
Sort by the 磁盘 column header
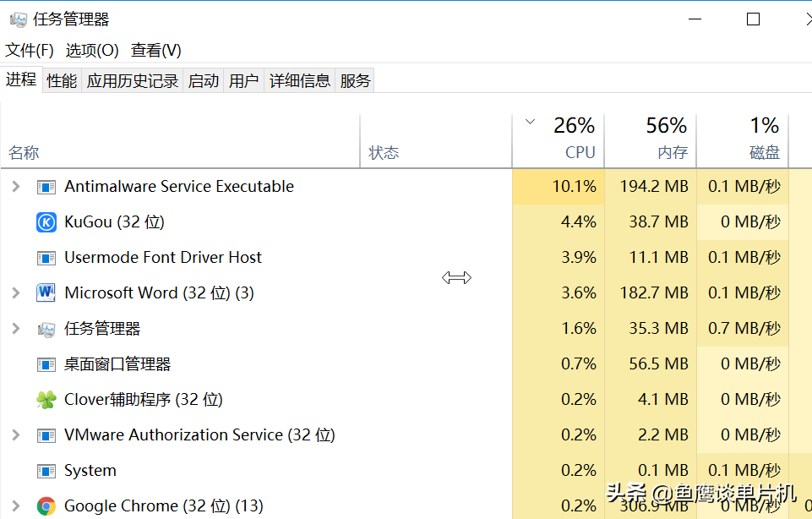[743, 141]
